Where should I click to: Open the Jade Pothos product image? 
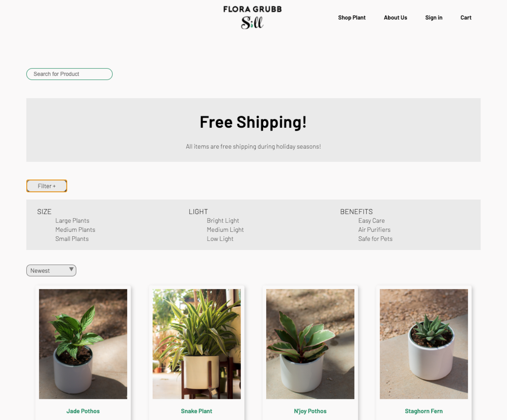point(83,344)
